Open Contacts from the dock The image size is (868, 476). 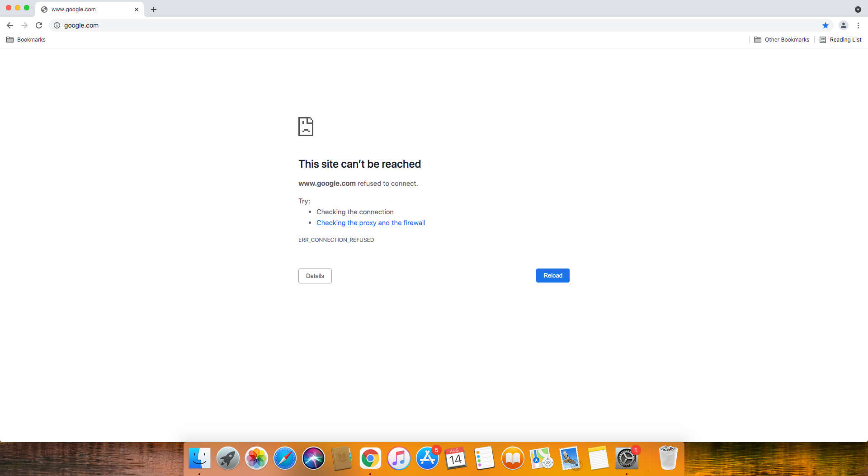(342, 459)
